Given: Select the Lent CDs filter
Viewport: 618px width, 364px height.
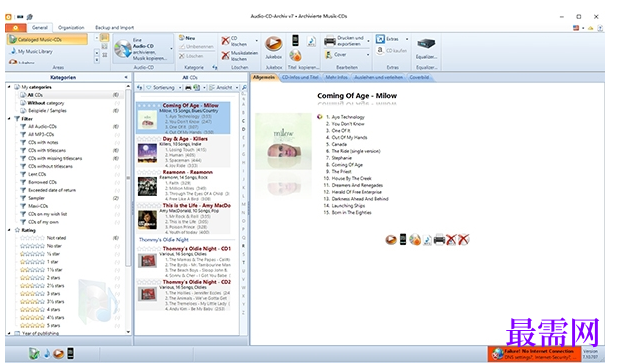Looking at the screenshot, I should pos(37,174).
